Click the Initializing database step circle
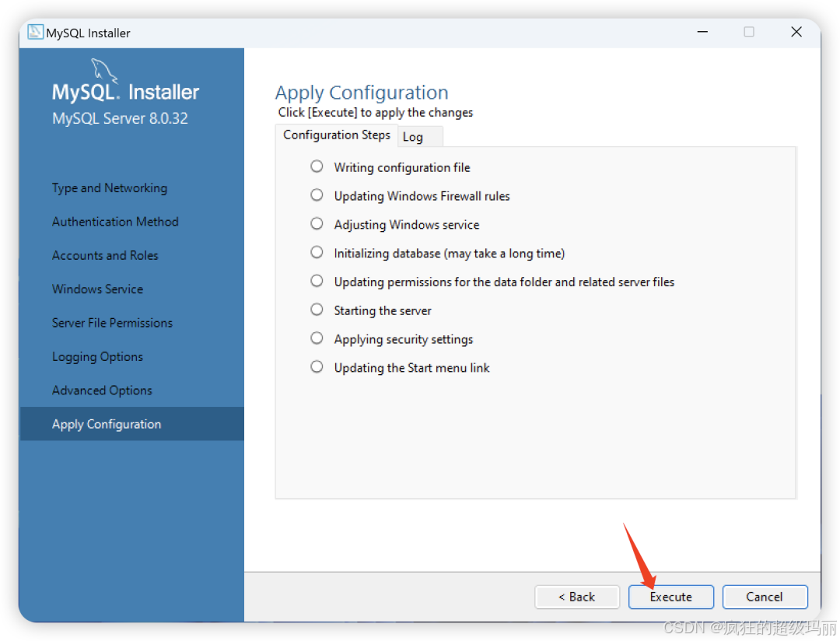Viewport: 840px width, 641px height. (317, 252)
